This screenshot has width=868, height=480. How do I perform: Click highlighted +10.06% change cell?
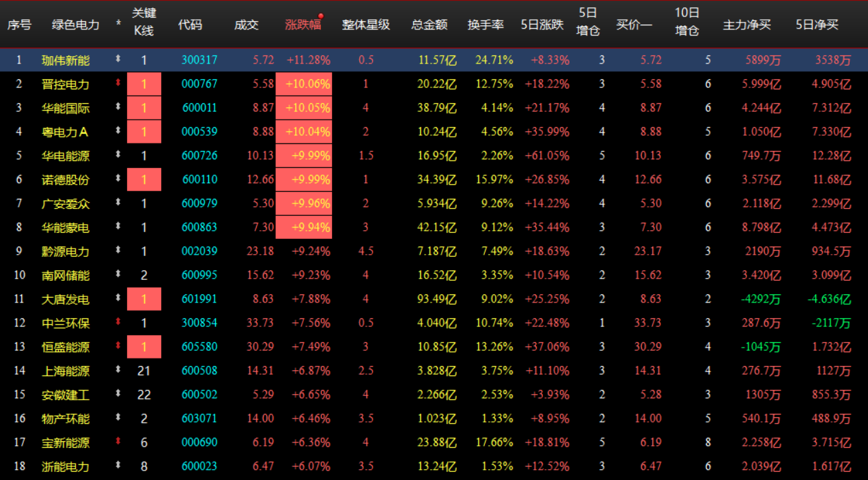[304, 84]
